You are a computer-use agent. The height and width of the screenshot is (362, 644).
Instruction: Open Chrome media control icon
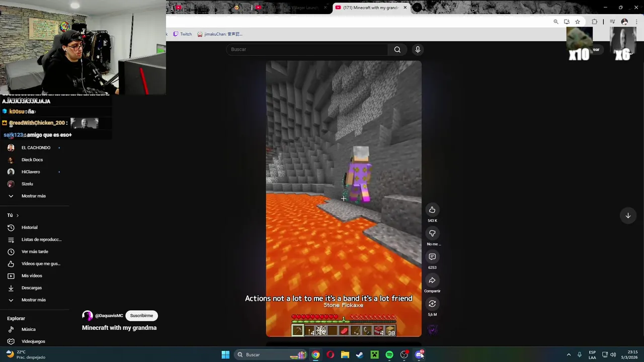[x=612, y=22]
